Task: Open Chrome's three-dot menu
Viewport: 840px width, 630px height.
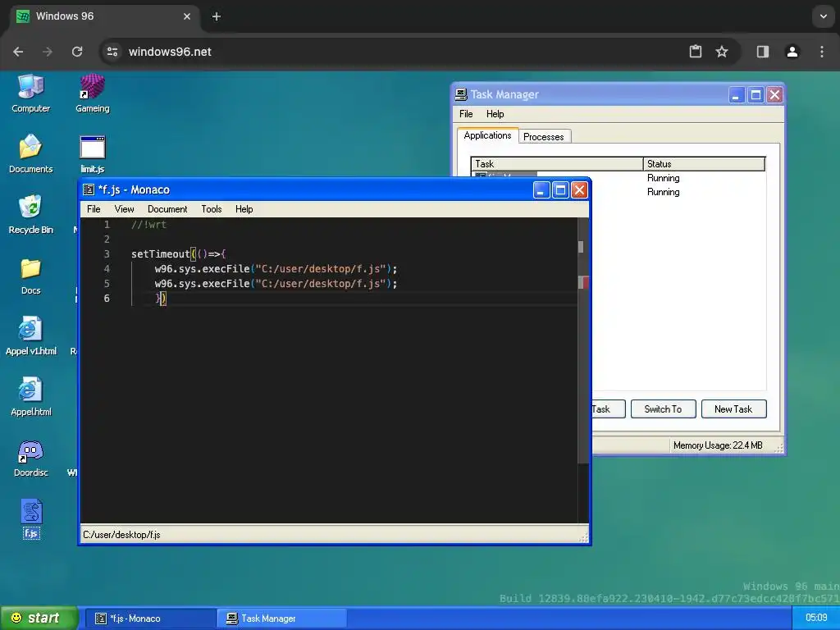Action: tap(822, 52)
